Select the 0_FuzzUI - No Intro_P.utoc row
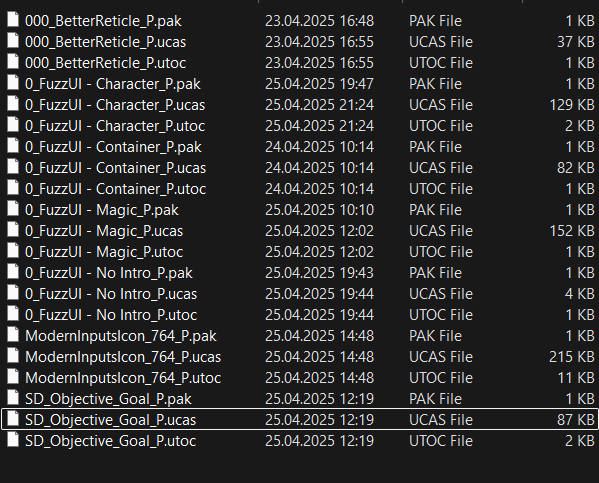The height and width of the screenshot is (483, 599). pos(300,315)
